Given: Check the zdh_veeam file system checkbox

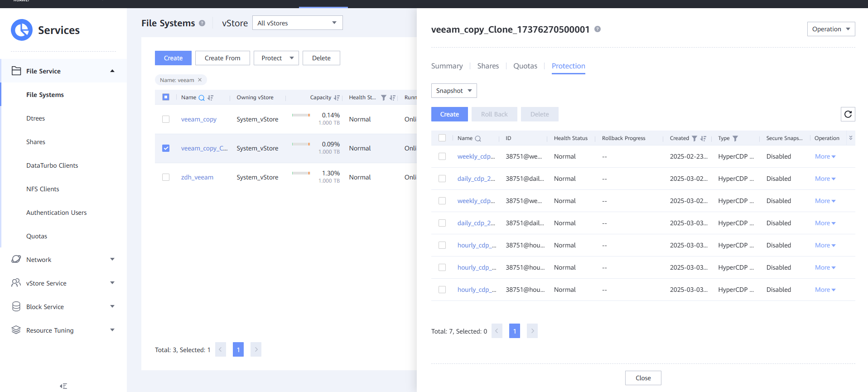Looking at the screenshot, I should 166,177.
